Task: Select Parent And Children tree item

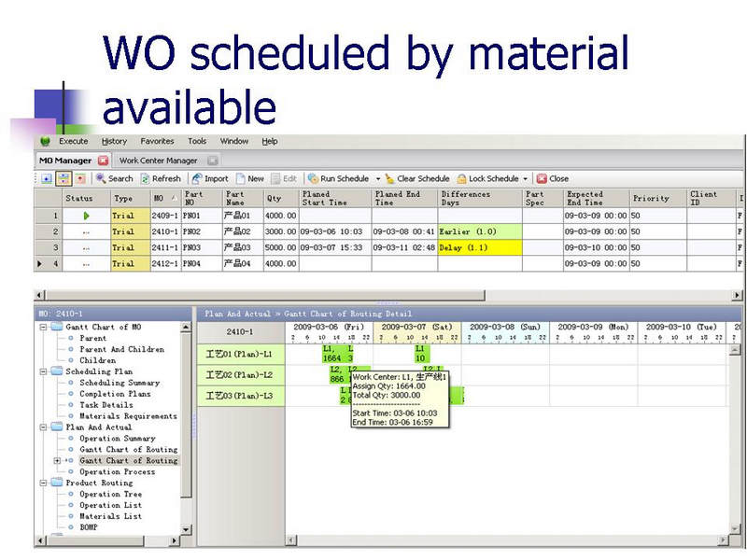Action: (x=121, y=349)
